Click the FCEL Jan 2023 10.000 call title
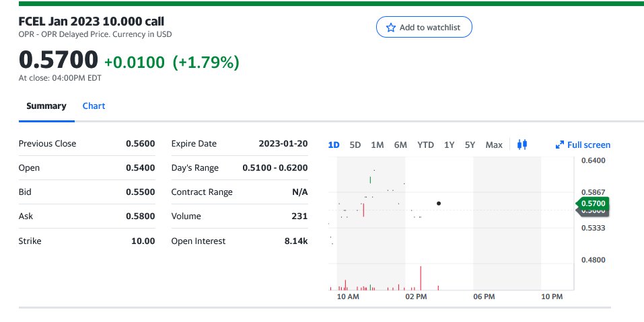Image resolution: width=644 pixels, height=322 pixels. click(x=91, y=22)
